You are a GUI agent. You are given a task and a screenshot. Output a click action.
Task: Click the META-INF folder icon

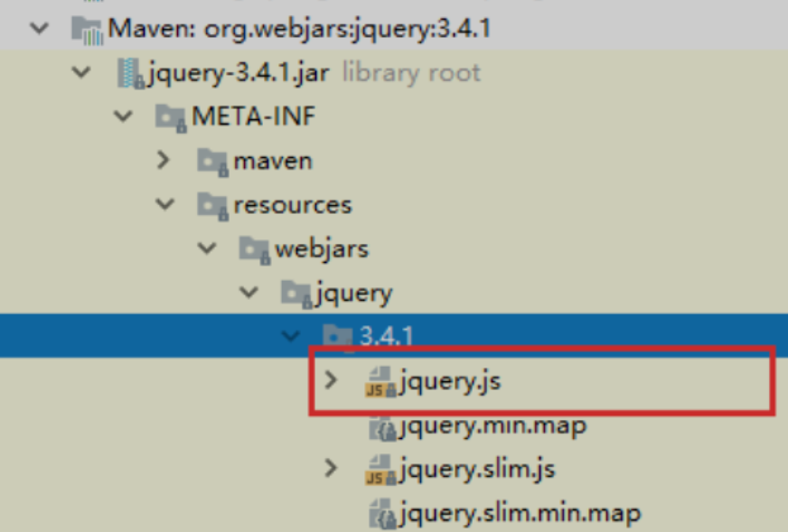[171, 118]
